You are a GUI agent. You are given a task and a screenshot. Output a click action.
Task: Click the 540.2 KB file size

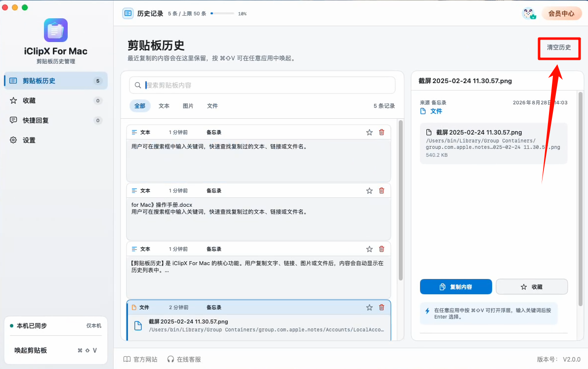pyautogui.click(x=436, y=155)
